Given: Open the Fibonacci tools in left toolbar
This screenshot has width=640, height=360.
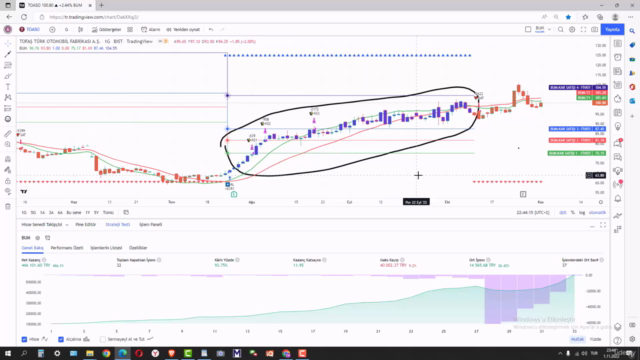Looking at the screenshot, I should [8, 65].
